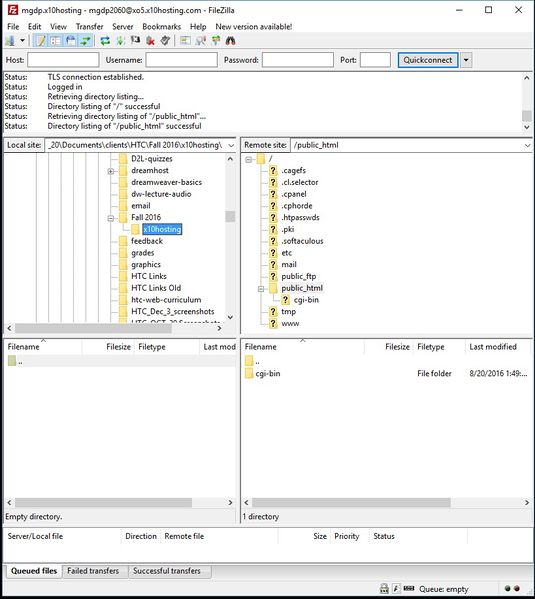535x599 pixels.
Task: Open the Site Manager icon
Action: click(11, 40)
